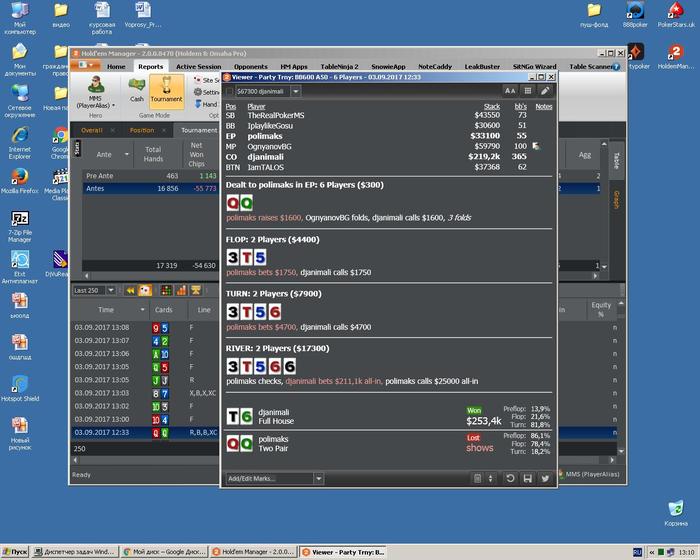
Task: Open 888poker desktop shortcut
Action: click(x=634, y=16)
